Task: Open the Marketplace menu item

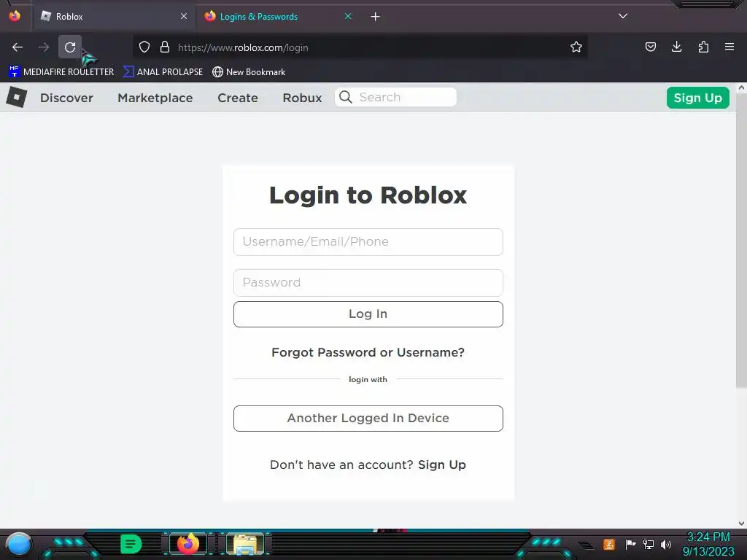Action: [x=155, y=98]
